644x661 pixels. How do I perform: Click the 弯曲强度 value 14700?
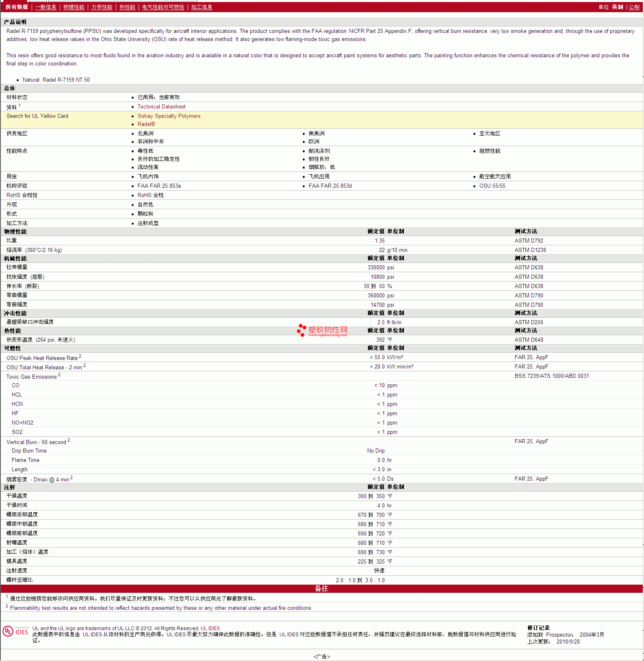pyautogui.click(x=377, y=305)
